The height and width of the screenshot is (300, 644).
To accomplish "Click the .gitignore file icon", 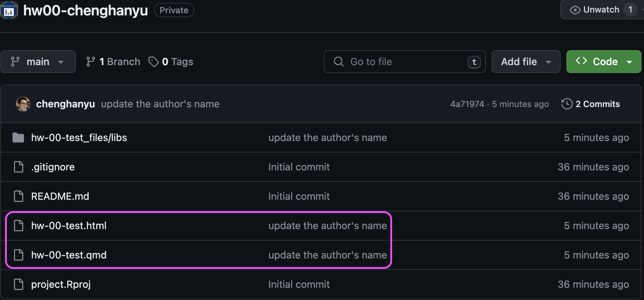I will click(x=18, y=167).
